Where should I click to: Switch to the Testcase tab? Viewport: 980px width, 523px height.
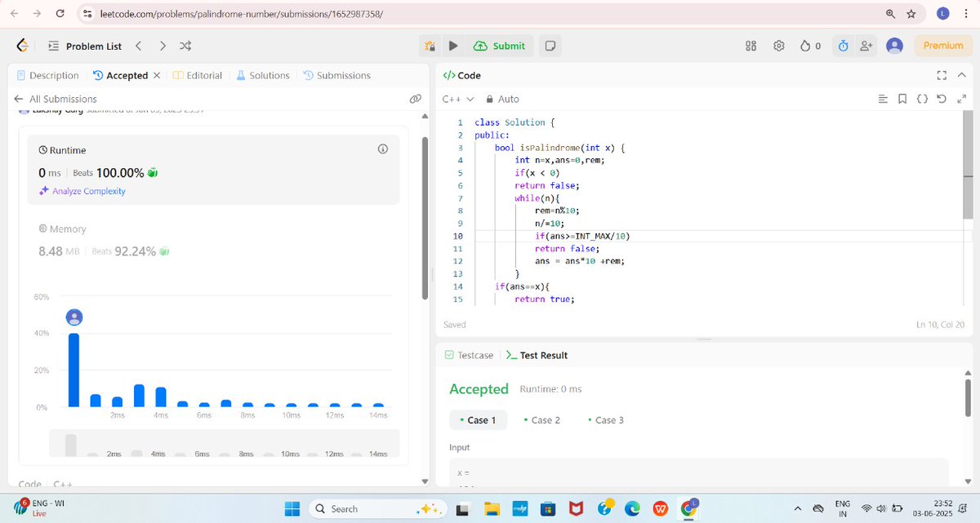470,355
